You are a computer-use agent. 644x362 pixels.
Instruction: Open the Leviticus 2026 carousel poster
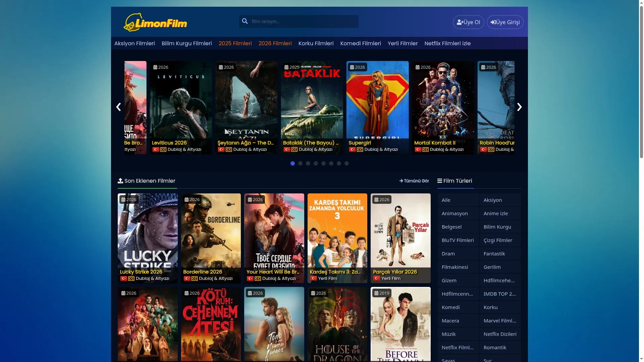[181, 108]
